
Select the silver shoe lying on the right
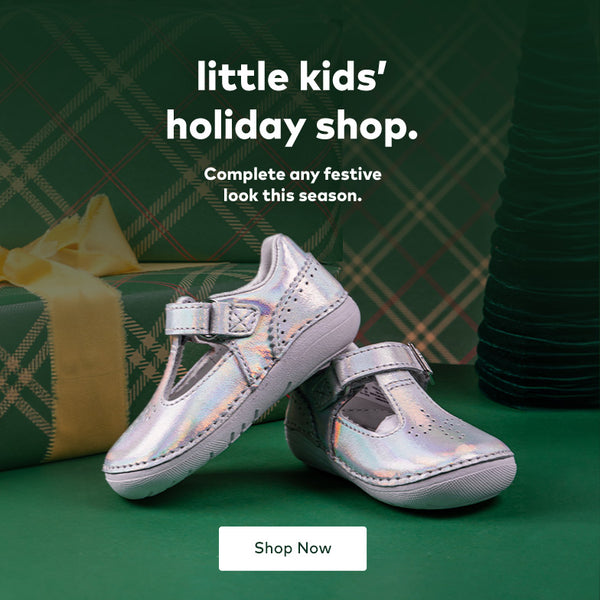pos(400,425)
